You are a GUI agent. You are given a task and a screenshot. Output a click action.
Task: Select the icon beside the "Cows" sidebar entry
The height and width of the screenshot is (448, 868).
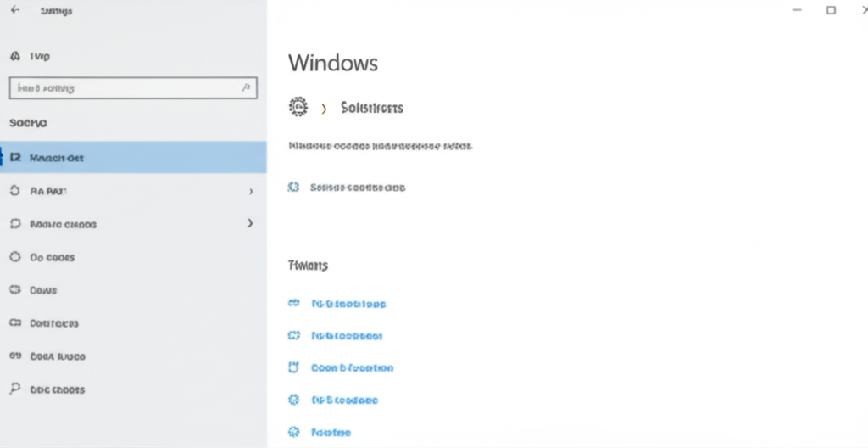pyautogui.click(x=15, y=290)
